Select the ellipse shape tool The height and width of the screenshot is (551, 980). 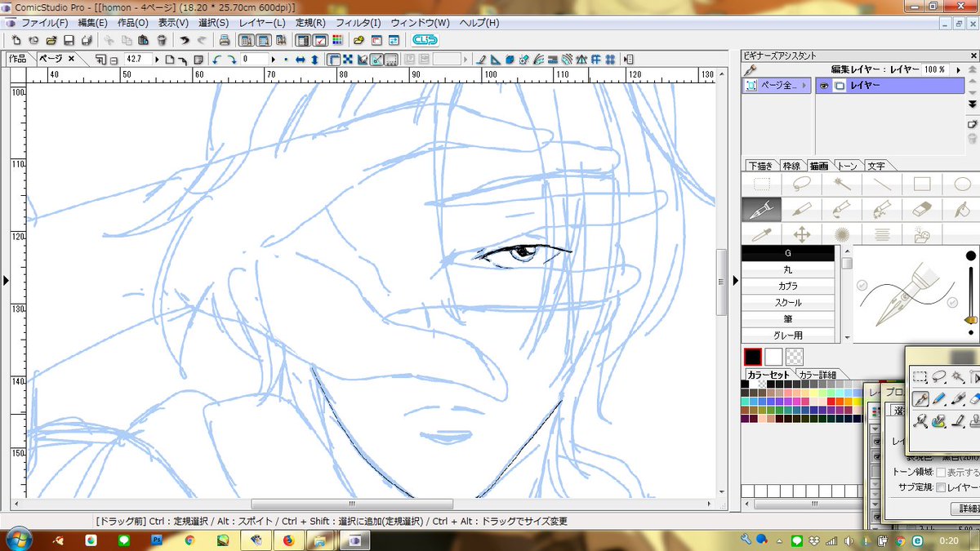[960, 184]
